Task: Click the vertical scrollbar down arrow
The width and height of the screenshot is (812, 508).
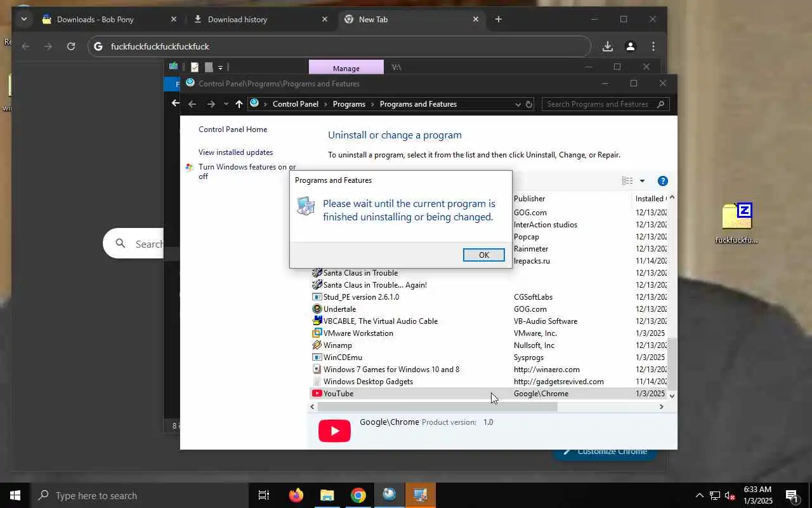Action: (x=672, y=396)
